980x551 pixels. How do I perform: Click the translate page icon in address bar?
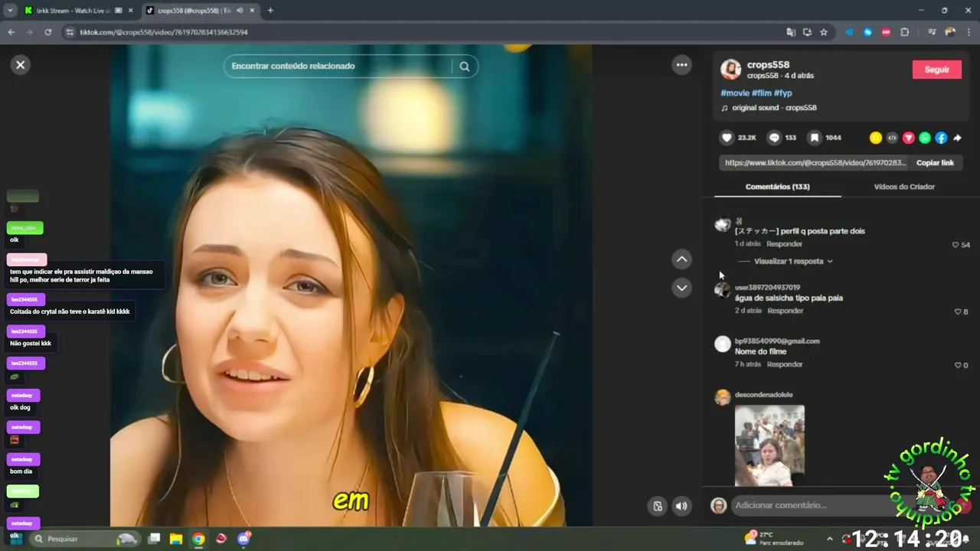tap(791, 32)
